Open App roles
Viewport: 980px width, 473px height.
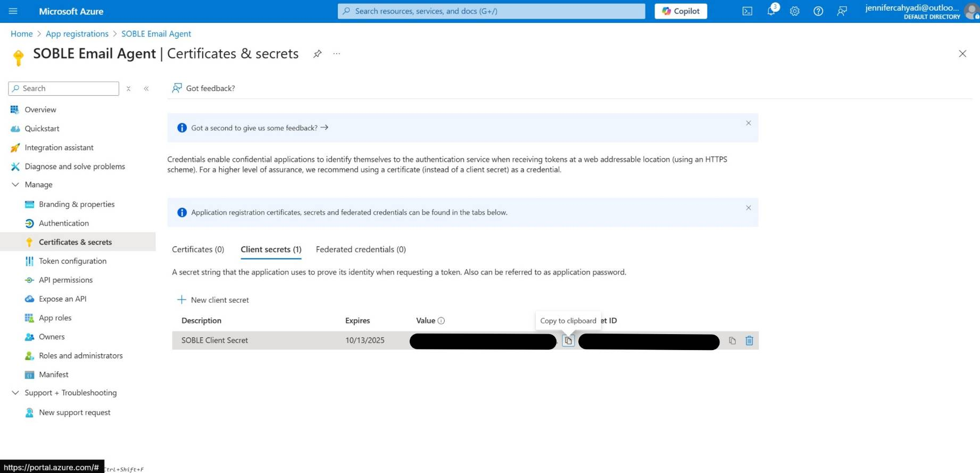(x=55, y=318)
